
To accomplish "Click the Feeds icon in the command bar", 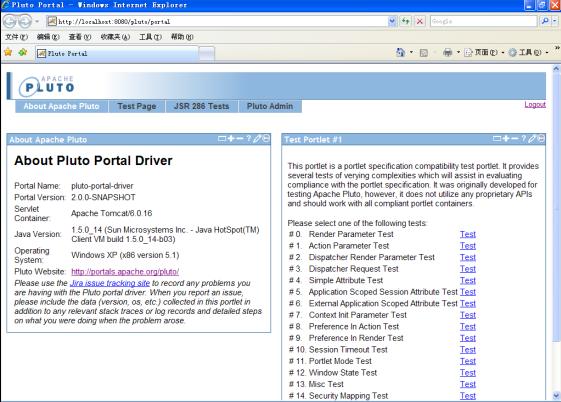I will (x=424, y=53).
